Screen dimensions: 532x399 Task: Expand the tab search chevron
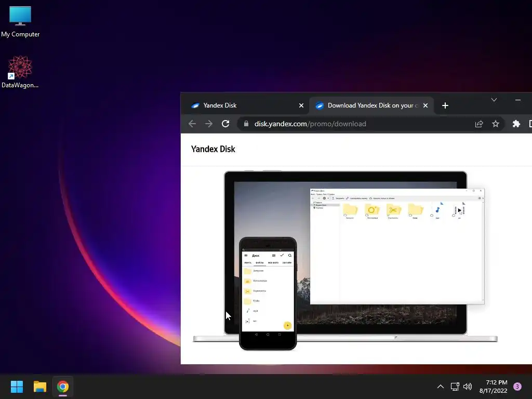point(494,100)
